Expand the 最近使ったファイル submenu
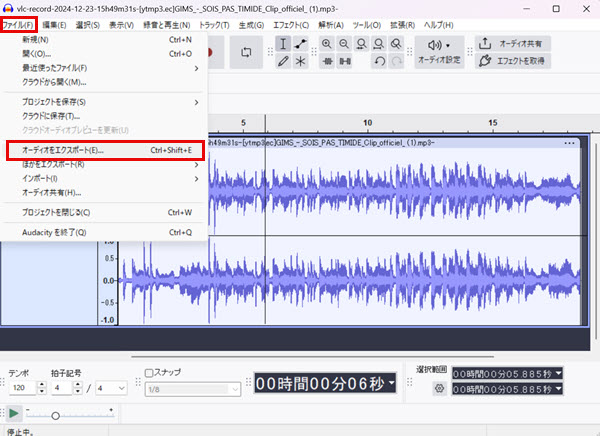The image size is (600, 436). 104,68
